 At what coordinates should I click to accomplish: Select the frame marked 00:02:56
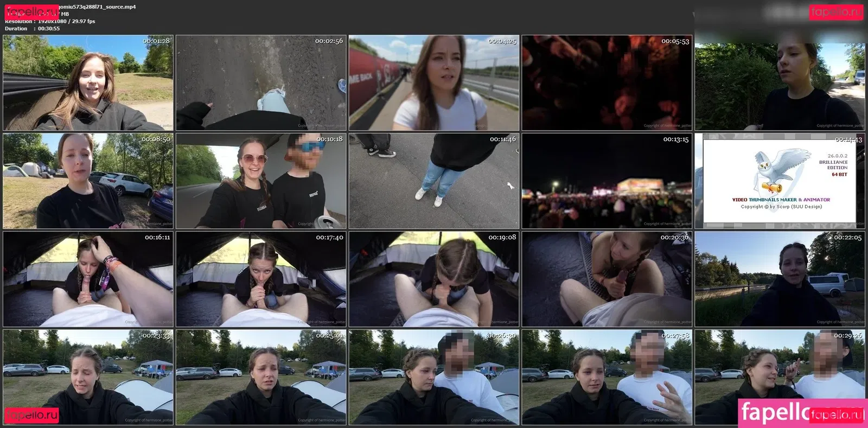click(x=261, y=83)
